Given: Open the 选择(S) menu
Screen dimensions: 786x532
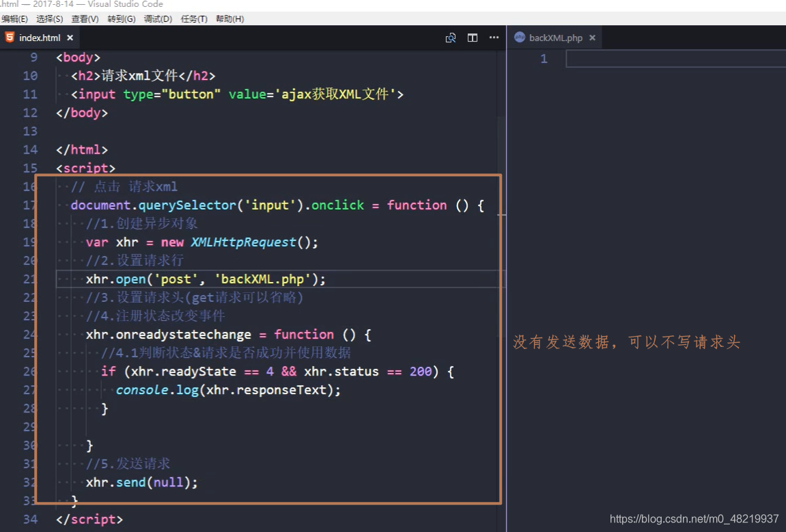Looking at the screenshot, I should click(x=50, y=19).
